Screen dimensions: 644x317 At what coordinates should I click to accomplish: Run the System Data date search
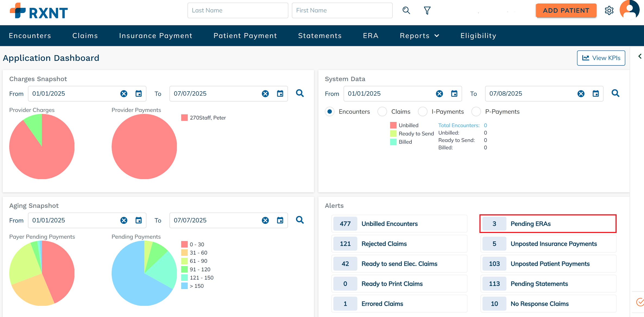[x=615, y=93]
